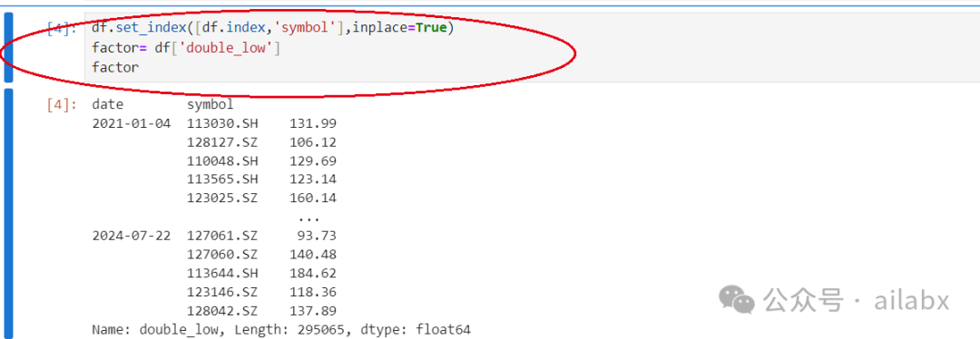Select the blue input cell collapser bar

(x=8, y=47)
